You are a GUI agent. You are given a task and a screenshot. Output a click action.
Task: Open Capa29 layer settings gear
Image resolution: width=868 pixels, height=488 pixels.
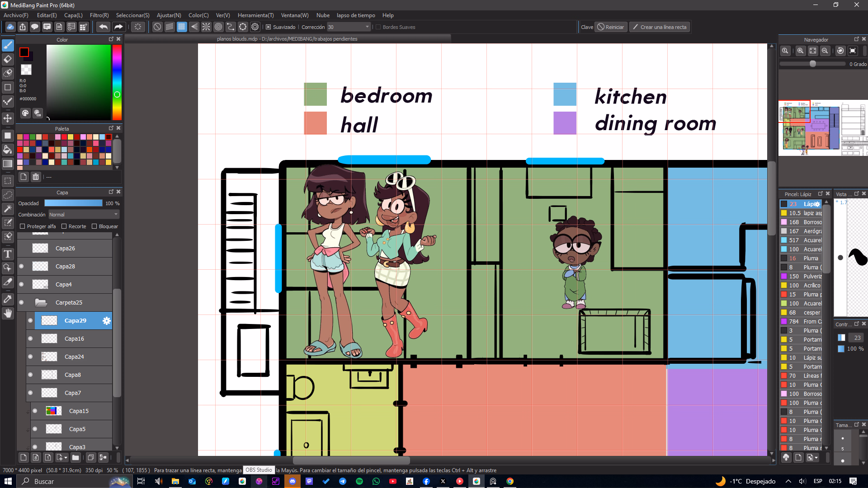[x=106, y=321]
